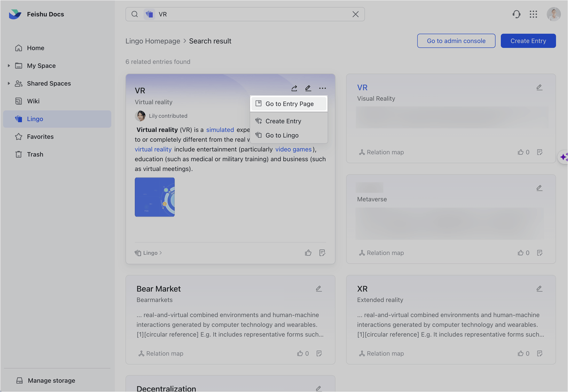Select Go to Entry Page menu item
Screen dimensions: 568x392
pyautogui.click(x=289, y=104)
